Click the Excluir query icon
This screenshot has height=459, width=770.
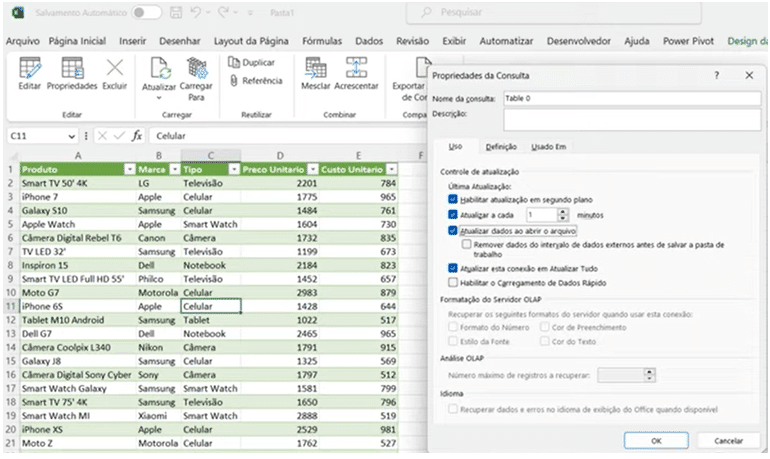(115, 68)
